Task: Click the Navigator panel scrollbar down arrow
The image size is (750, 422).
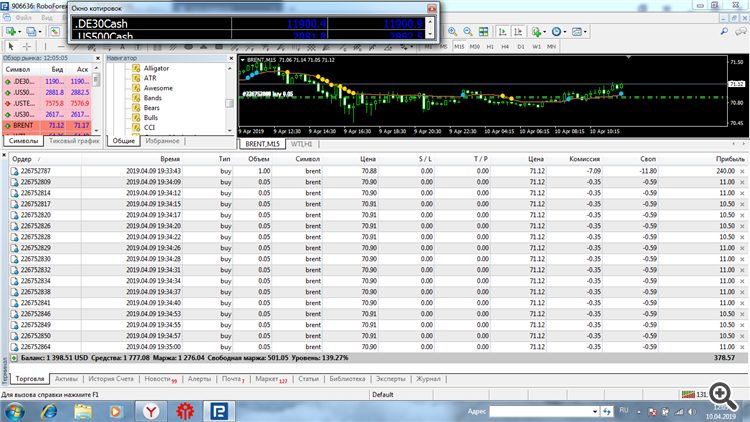Action: (x=230, y=130)
